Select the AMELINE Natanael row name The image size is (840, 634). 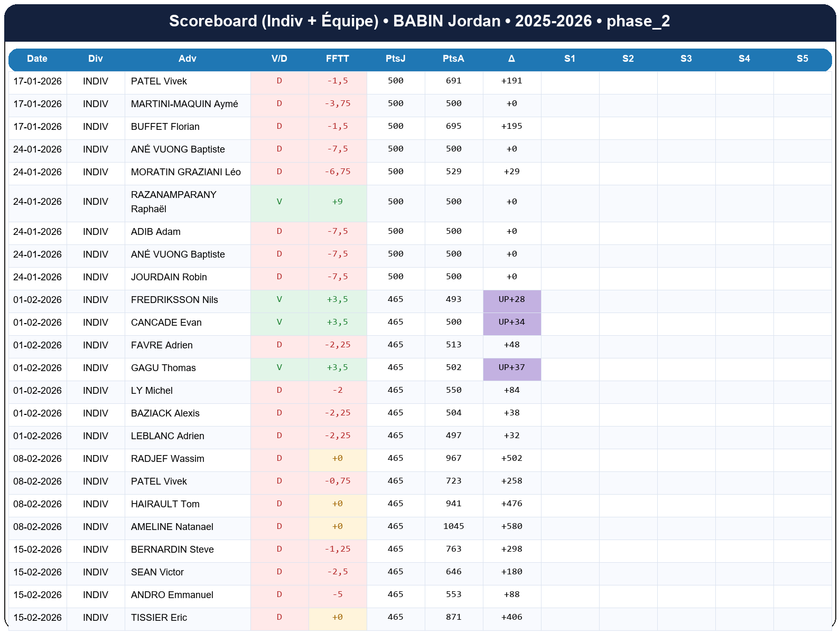[x=172, y=527]
